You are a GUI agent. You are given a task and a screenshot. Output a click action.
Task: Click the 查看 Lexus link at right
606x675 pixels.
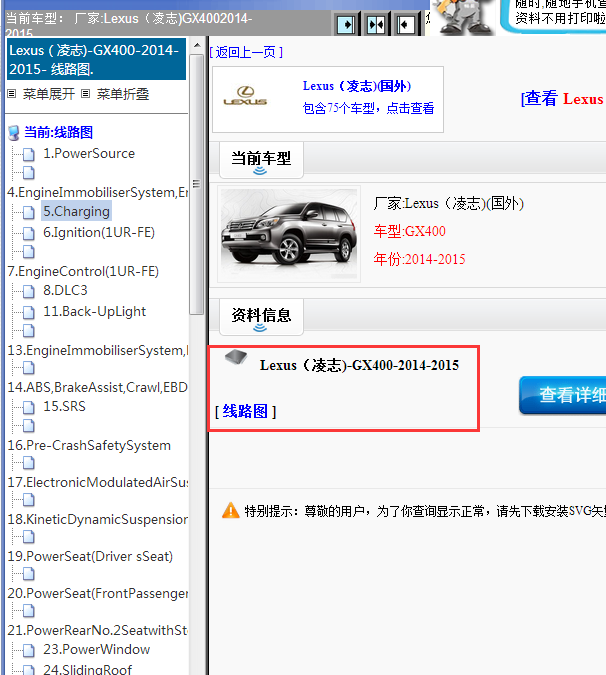(562, 99)
